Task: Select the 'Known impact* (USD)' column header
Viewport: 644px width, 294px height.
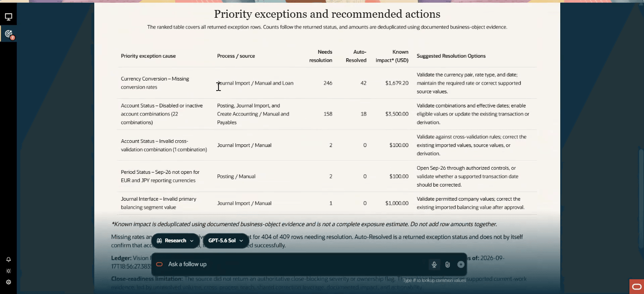Action: pos(392,56)
